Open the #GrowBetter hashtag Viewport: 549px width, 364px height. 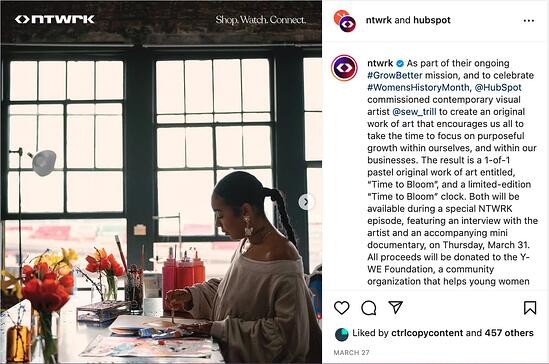395,75
